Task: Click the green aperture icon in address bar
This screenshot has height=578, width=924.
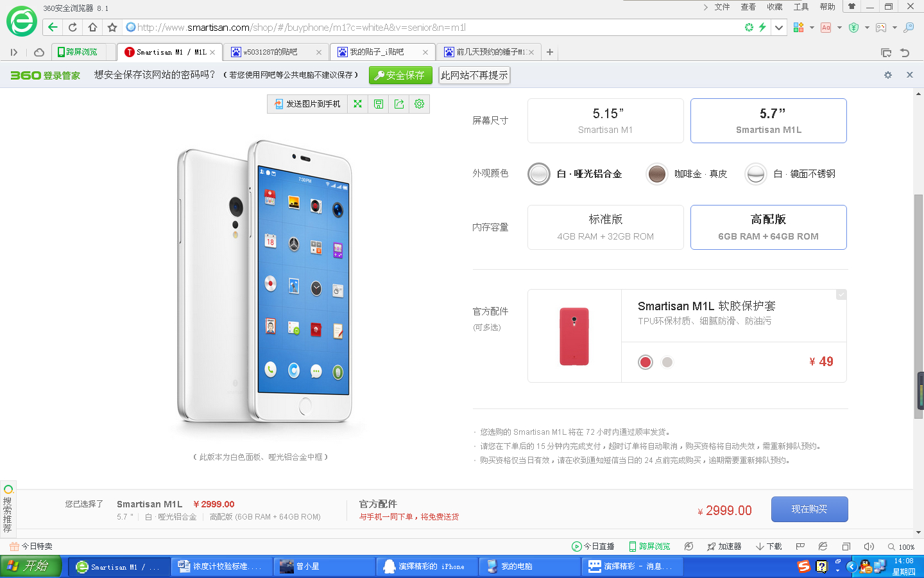Action: (749, 27)
